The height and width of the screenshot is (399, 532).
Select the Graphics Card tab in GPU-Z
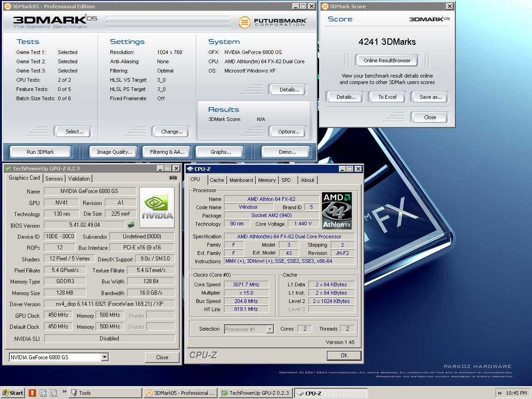pyautogui.click(x=24, y=178)
